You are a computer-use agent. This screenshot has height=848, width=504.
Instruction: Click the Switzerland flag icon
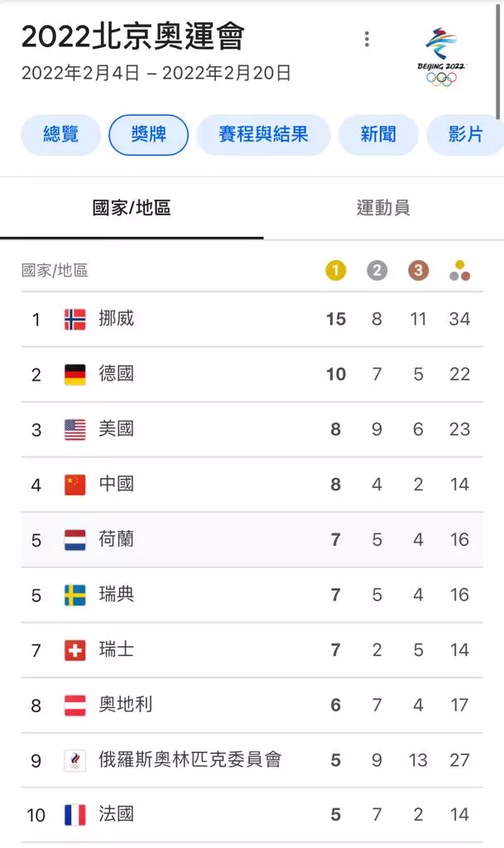(75, 650)
